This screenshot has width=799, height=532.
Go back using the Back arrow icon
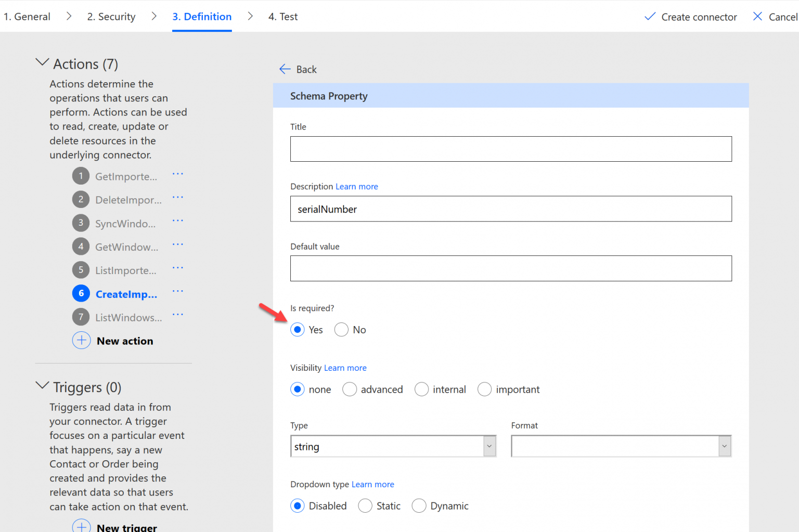tap(285, 69)
